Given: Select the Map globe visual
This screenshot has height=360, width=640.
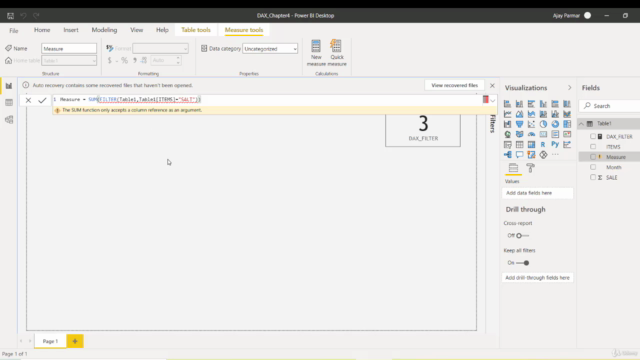Looking at the screenshot, I should tap(507, 134).
